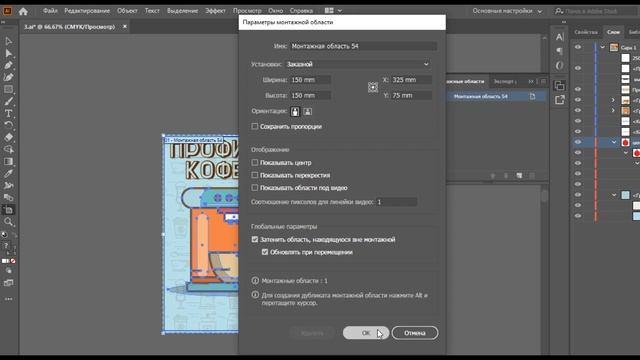
Task: Collapse the light-blue group layer arrow
Action: 614,195
